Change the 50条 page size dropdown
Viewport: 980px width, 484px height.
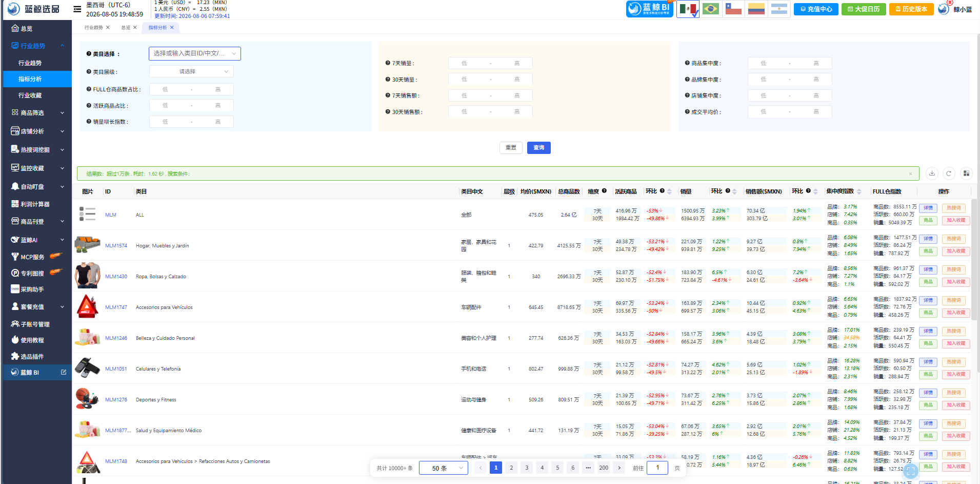[x=443, y=468]
